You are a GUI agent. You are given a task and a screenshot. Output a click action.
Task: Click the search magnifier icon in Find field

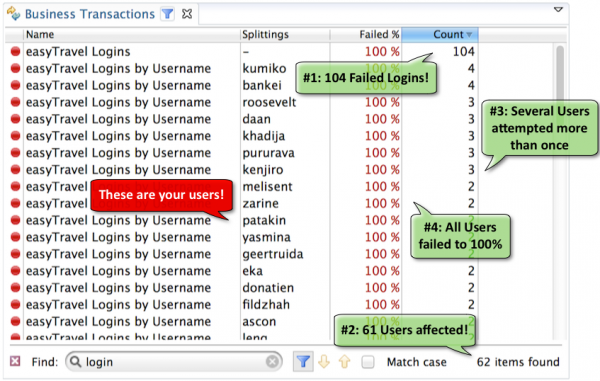[x=75, y=361]
